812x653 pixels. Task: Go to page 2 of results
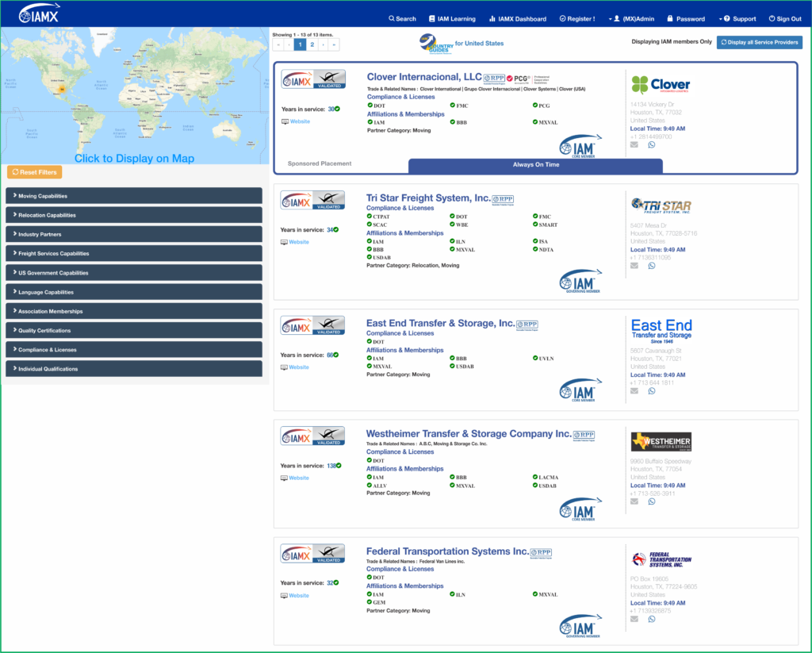pyautogui.click(x=312, y=44)
